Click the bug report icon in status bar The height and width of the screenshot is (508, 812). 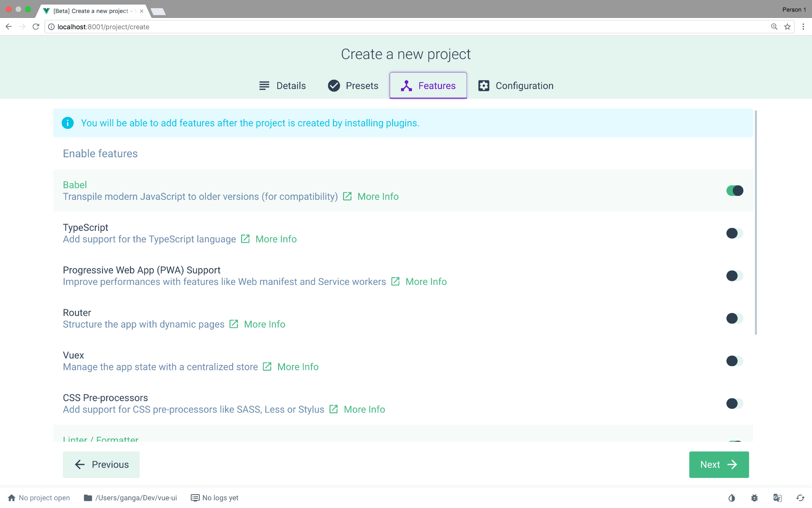click(x=754, y=498)
